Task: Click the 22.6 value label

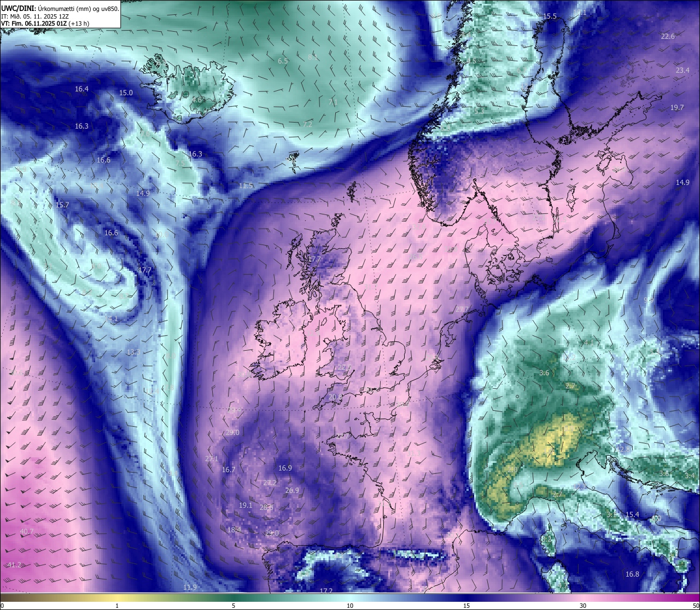Action: coord(668,36)
